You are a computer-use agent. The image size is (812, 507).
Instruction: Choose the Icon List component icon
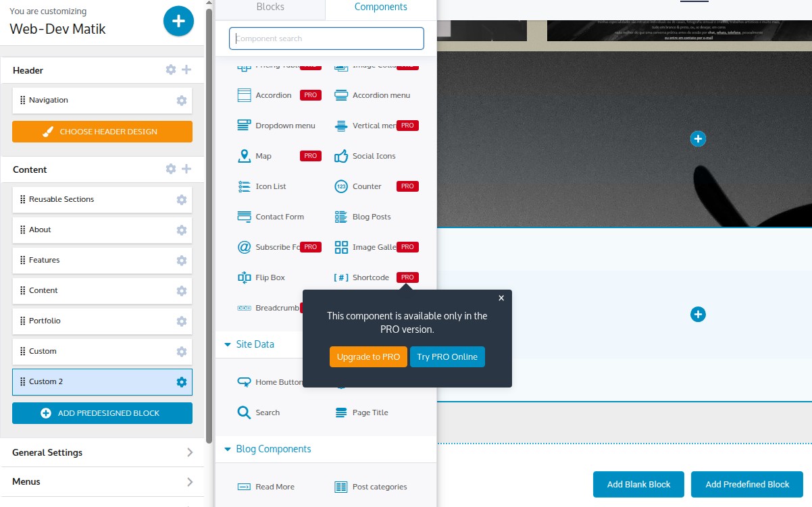tap(244, 186)
